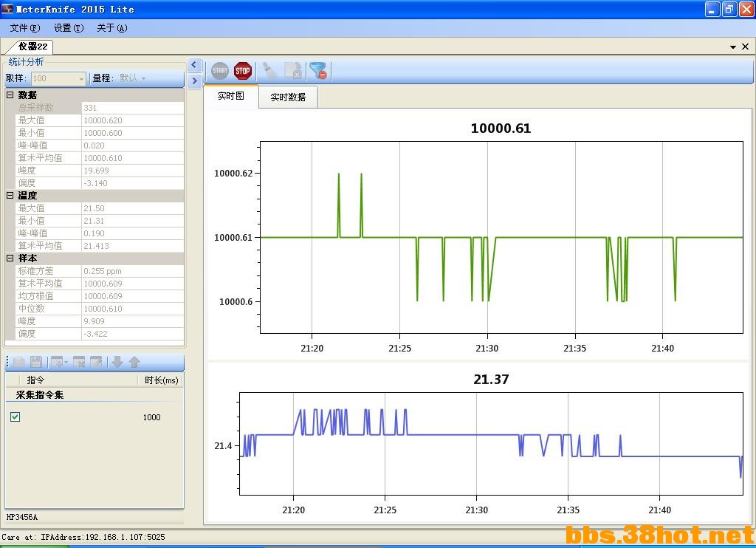Viewport: 756px width, 548px height.
Task: Click the gray START acquisition button
Action: [x=220, y=71]
